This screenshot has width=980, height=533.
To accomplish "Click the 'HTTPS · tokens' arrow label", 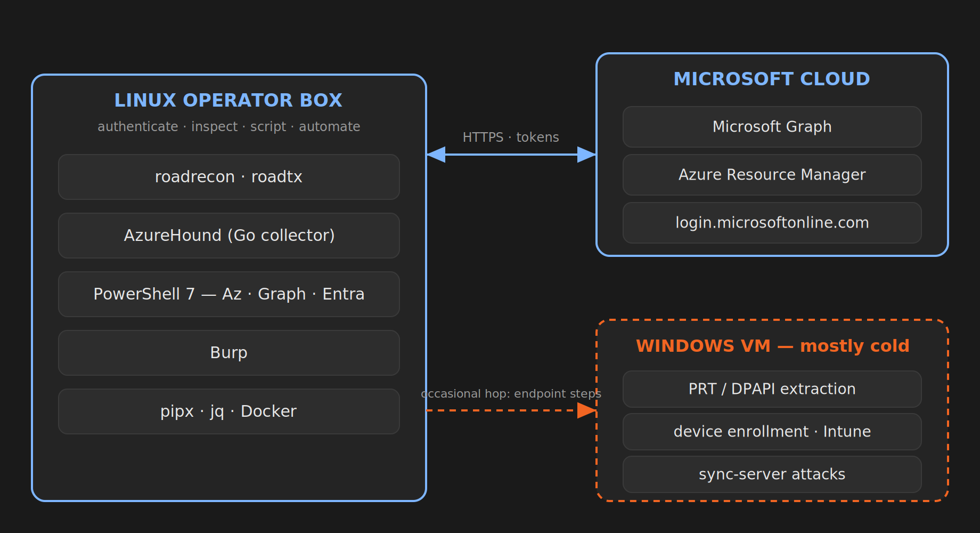I will coord(511,138).
